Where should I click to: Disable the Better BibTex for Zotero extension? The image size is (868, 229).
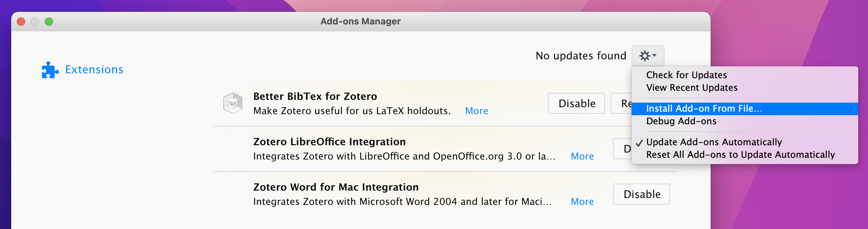[x=576, y=103]
